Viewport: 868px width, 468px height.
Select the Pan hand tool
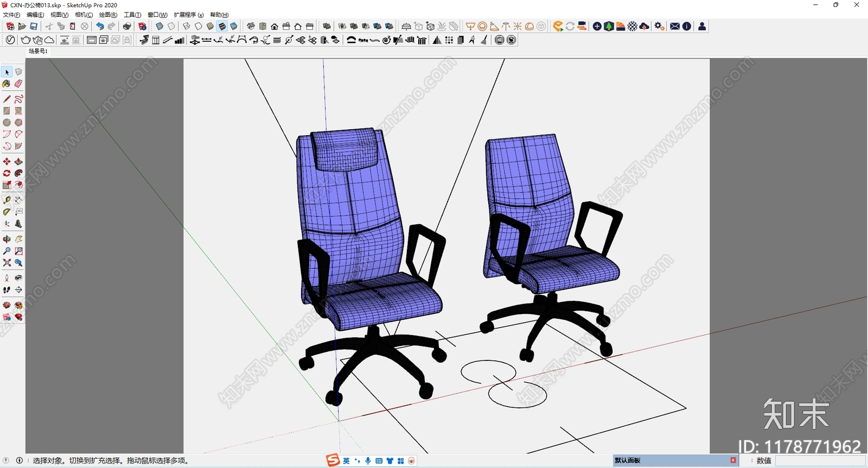18,239
